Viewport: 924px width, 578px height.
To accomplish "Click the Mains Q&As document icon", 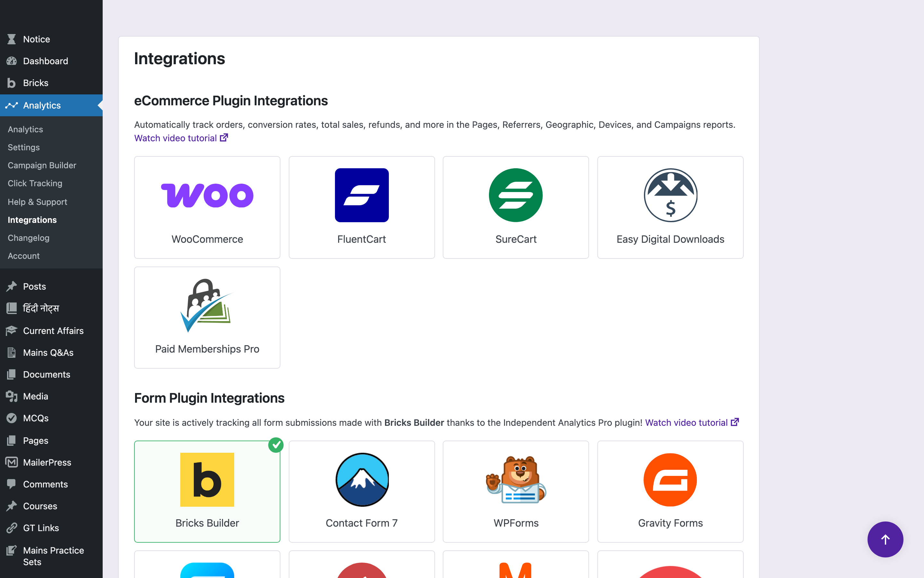I will coord(12,353).
